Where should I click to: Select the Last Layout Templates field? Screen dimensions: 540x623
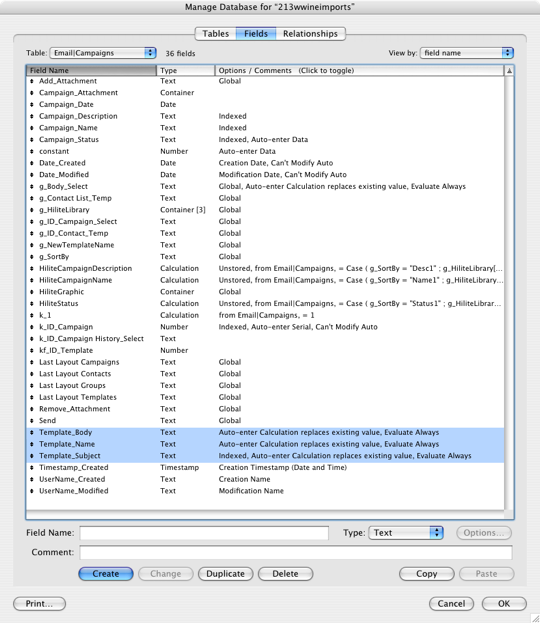pos(265,397)
